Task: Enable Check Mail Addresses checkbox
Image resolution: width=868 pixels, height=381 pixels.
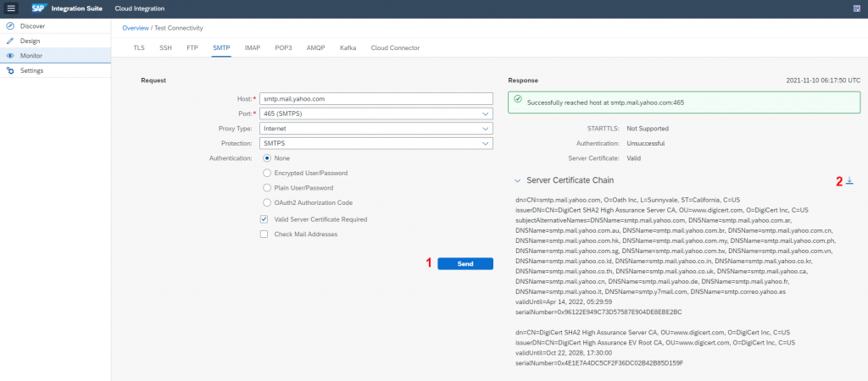Action: (x=264, y=234)
